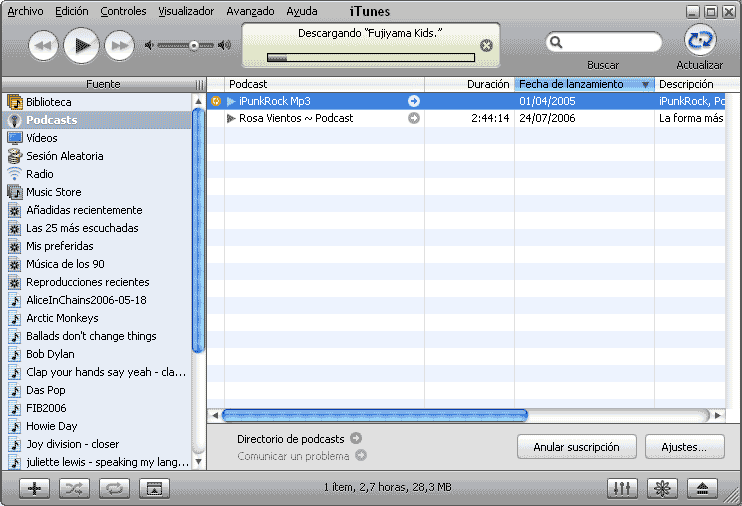Image resolution: width=742 pixels, height=506 pixels.
Task: Open the Visualizador menu
Action: (186, 11)
